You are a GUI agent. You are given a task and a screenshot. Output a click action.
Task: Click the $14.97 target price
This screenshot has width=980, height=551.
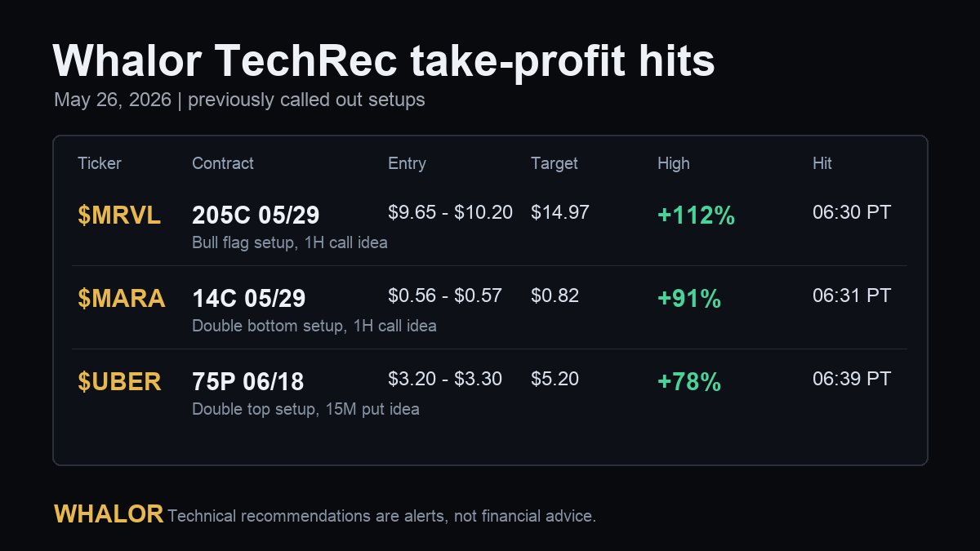[x=560, y=212]
